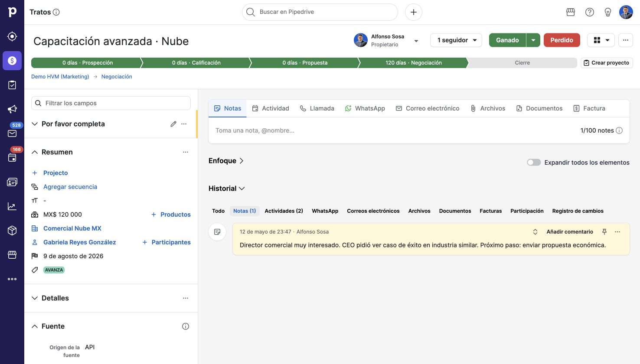Toggle Expandir todos los elementos
Image resolution: width=640 pixels, height=364 pixels.
[x=534, y=162]
